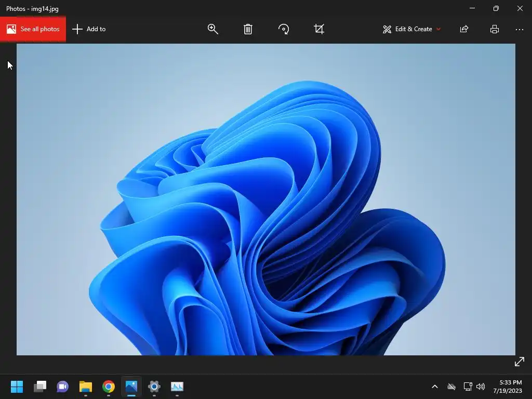Open the clock showing 5:33 PM

508,387
